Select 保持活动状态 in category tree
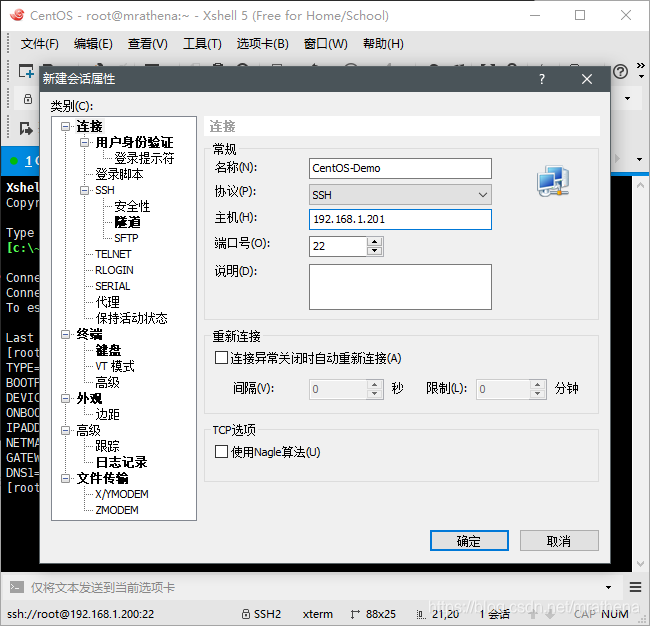 pyautogui.click(x=131, y=318)
